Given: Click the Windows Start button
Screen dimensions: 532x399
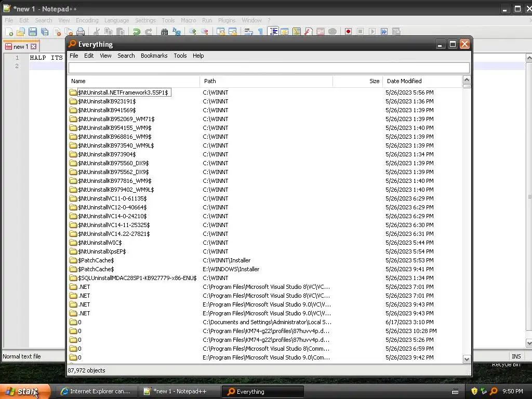Looking at the screenshot, I should (x=25, y=391).
